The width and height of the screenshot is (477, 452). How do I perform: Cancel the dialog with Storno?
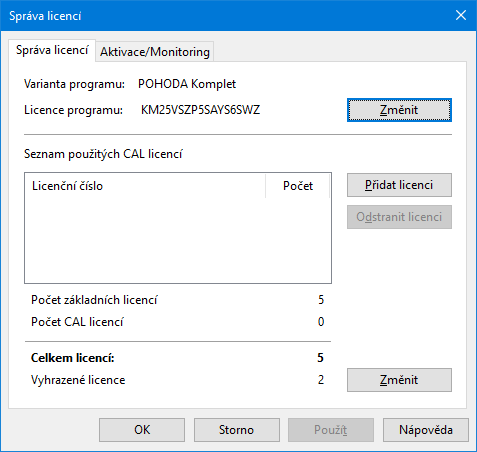(x=236, y=430)
